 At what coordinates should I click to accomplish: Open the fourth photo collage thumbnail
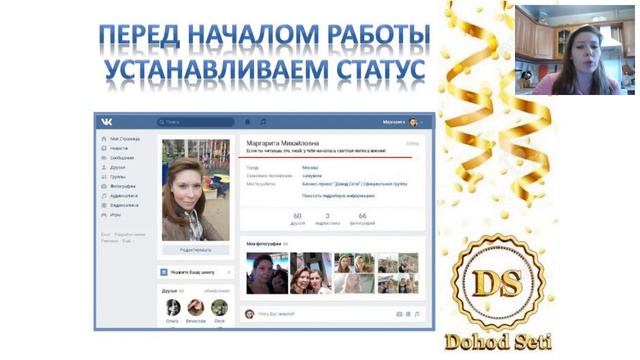pyautogui.click(x=398, y=273)
